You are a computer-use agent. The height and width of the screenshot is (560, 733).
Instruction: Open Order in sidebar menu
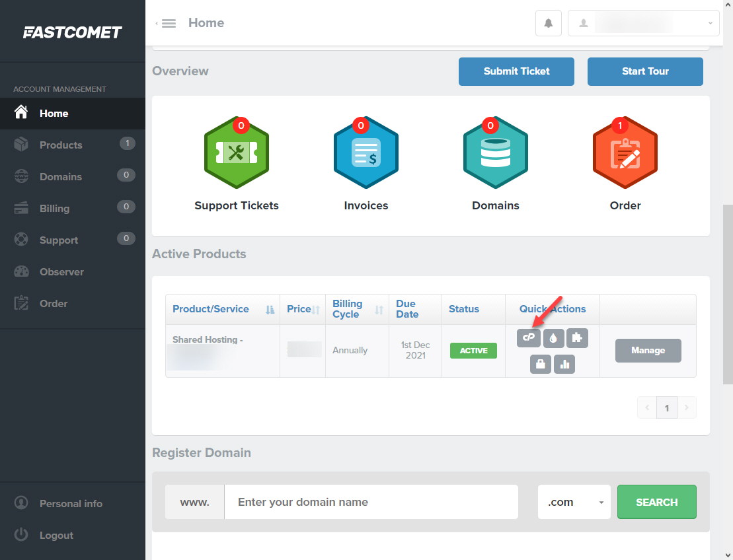pyautogui.click(x=73, y=304)
